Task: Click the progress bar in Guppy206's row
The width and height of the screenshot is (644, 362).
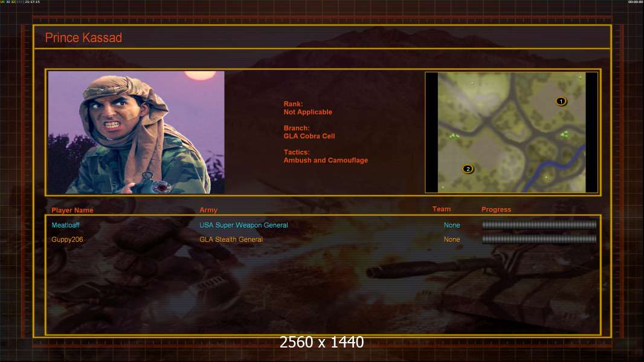Action: tap(539, 239)
